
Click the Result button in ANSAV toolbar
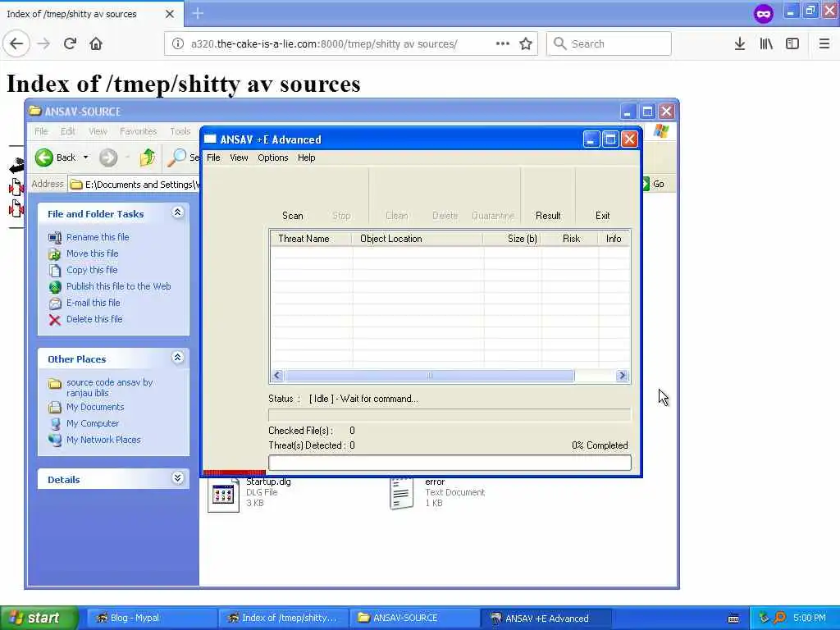point(547,216)
